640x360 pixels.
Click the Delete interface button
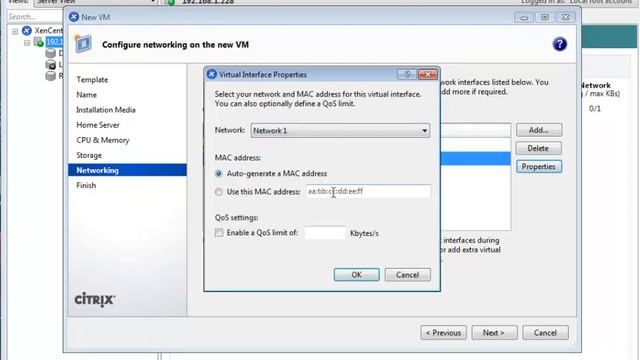click(539, 148)
